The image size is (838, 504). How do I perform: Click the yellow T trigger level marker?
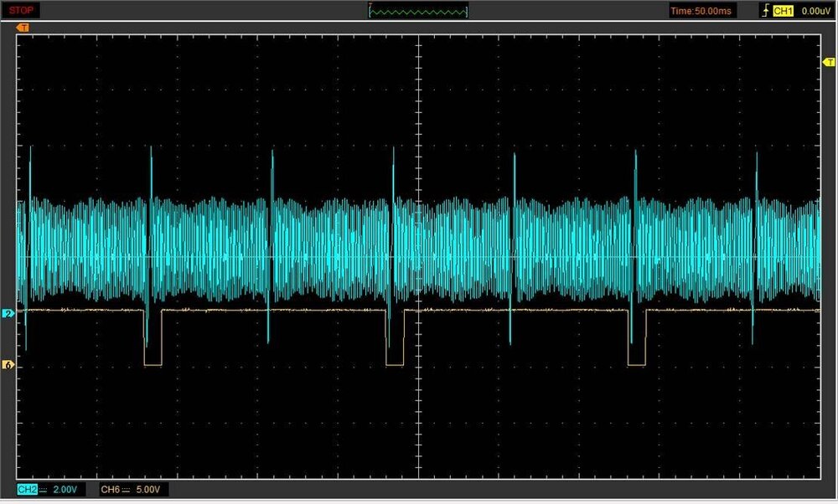click(x=828, y=64)
